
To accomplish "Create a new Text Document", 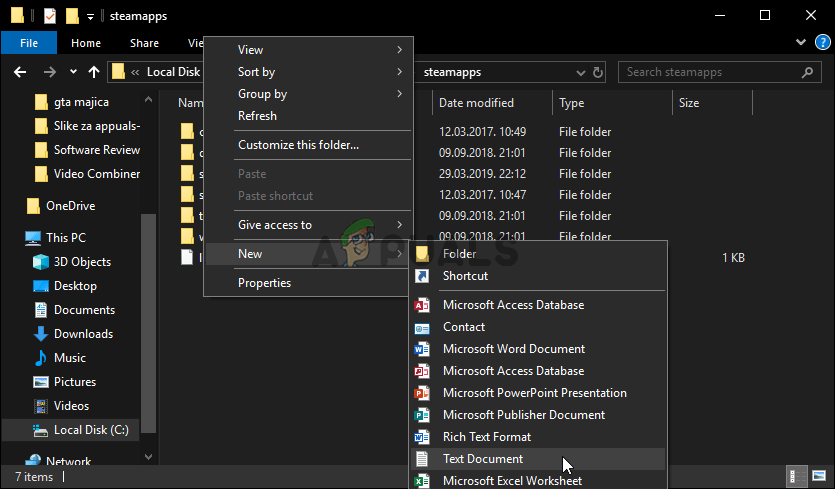I will (x=538, y=459).
